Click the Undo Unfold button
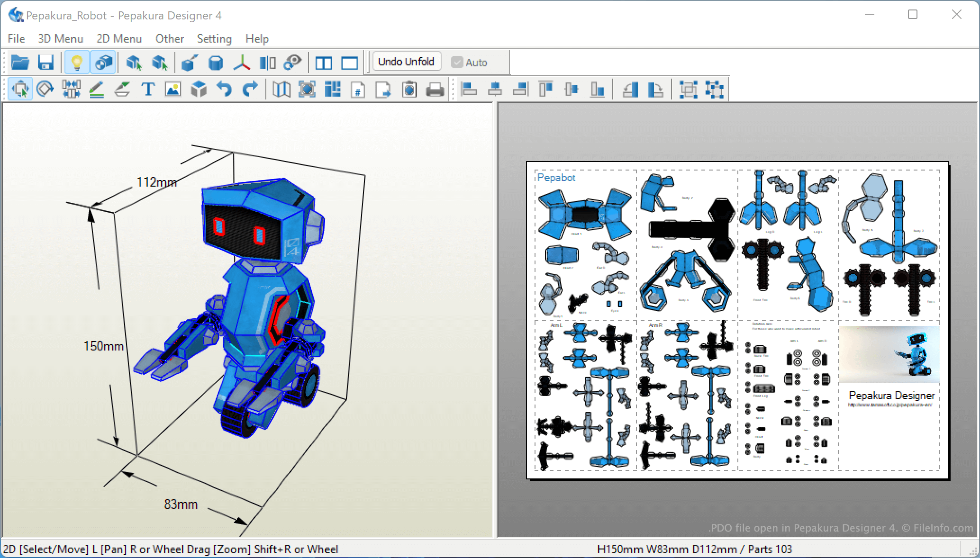The image size is (980, 558). (x=406, y=62)
